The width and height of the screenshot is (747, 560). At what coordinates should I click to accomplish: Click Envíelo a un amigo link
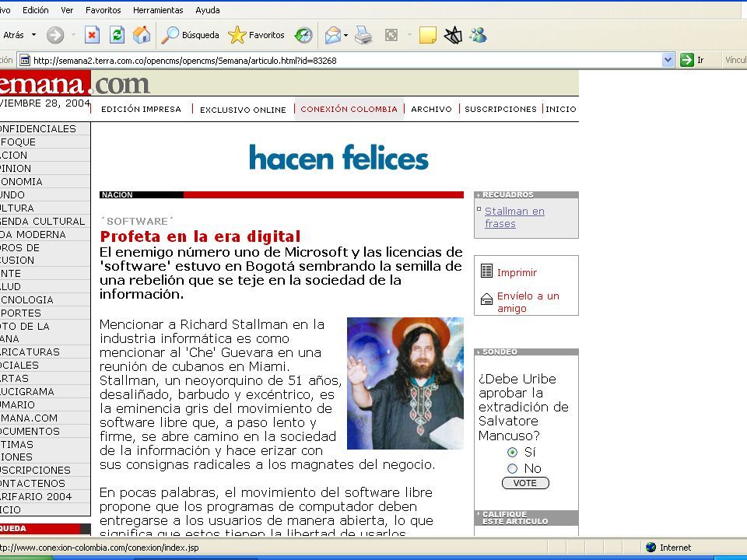coord(528,302)
